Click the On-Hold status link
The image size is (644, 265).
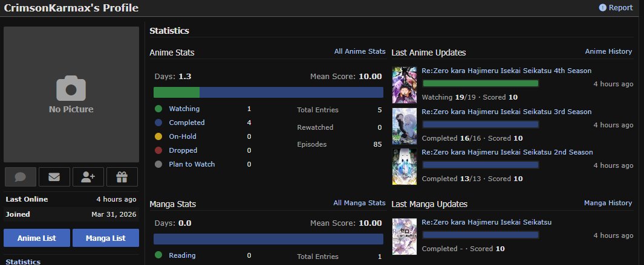(x=183, y=136)
